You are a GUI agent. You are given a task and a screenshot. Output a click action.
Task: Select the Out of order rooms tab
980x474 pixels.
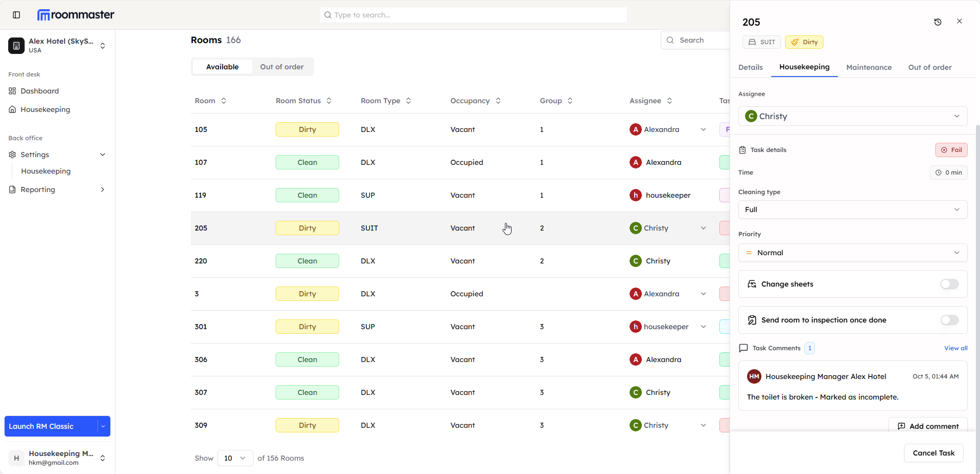(x=282, y=67)
